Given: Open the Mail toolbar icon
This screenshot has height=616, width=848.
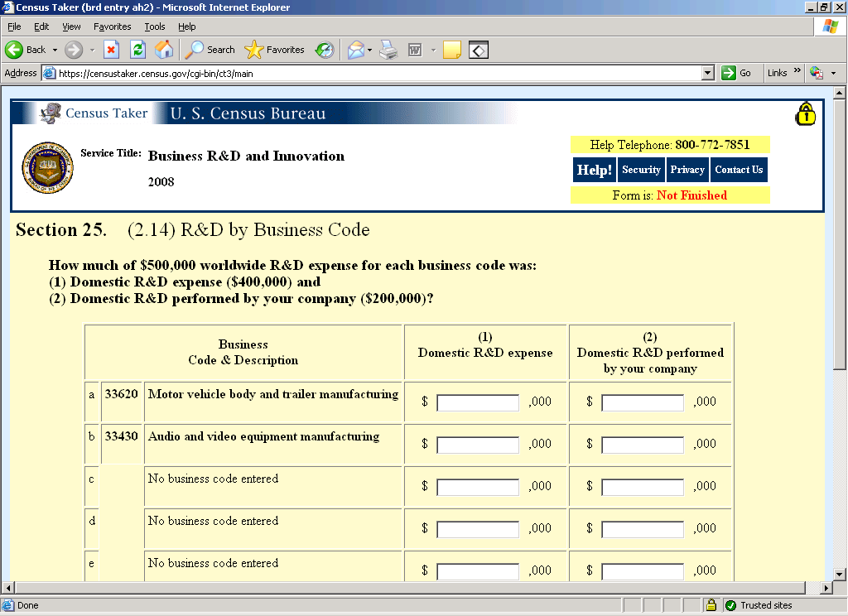Looking at the screenshot, I should (x=355, y=50).
